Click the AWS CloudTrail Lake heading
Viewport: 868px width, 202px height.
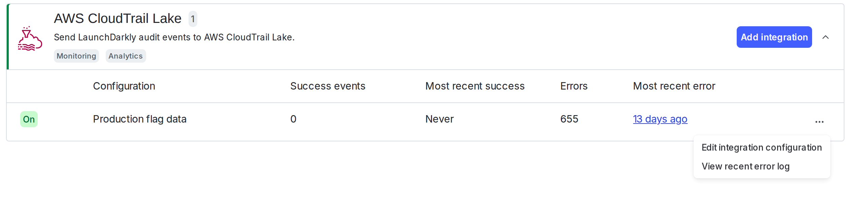(x=118, y=18)
